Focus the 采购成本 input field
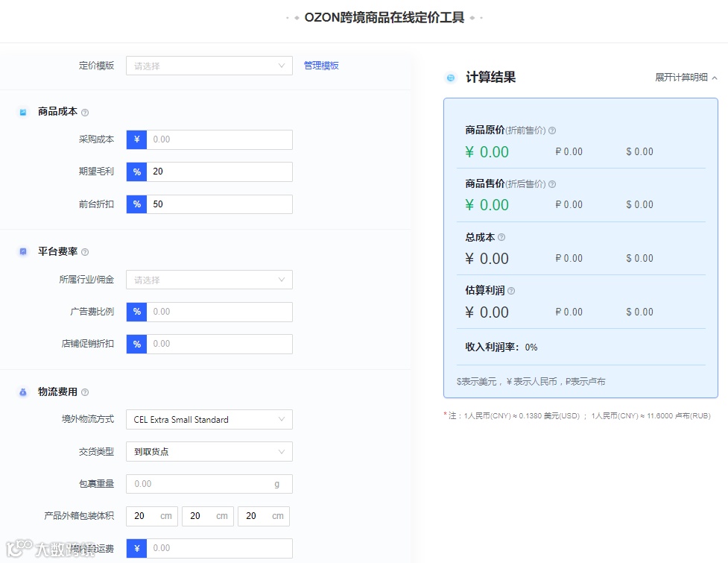 [220, 140]
